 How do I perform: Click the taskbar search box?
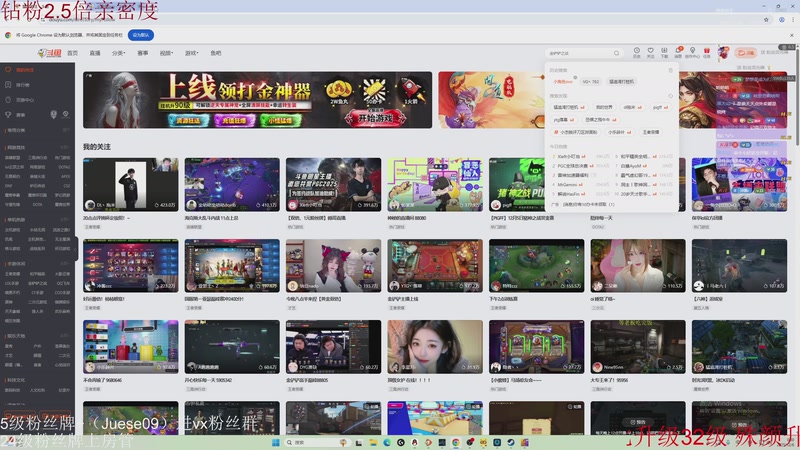317,442
